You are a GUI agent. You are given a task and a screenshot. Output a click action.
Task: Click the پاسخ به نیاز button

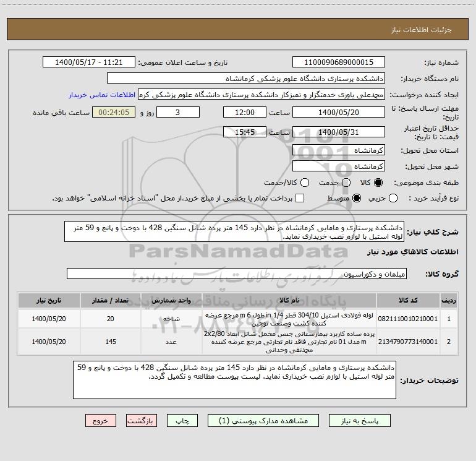[360, 421]
